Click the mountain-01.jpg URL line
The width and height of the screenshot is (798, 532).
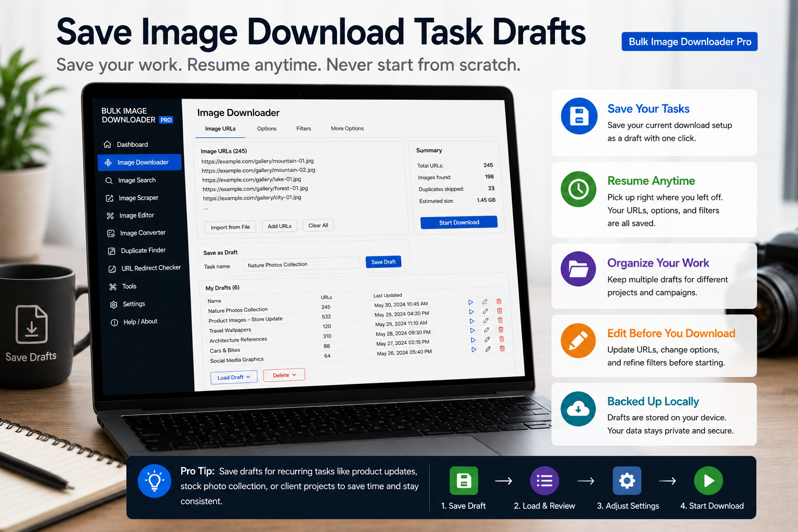258,161
